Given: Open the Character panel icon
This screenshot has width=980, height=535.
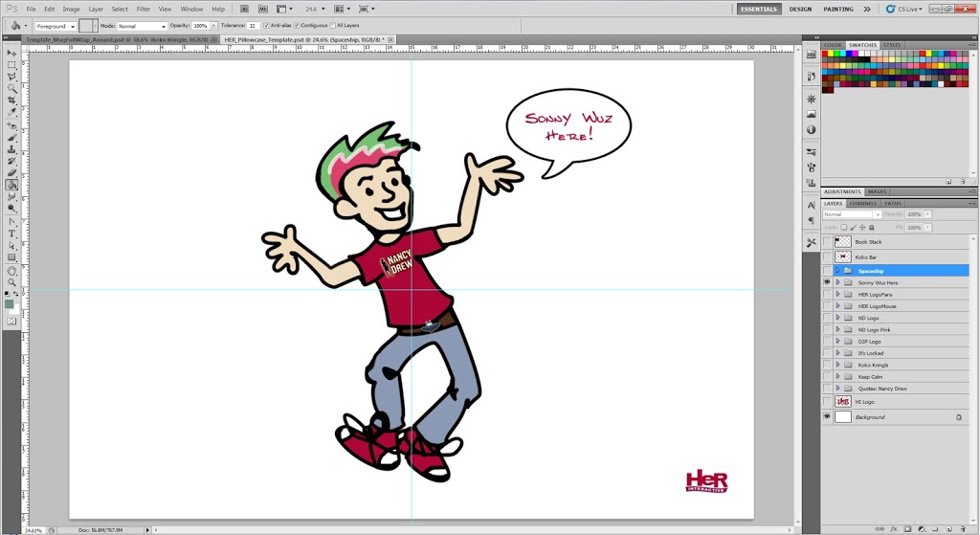Looking at the screenshot, I should [x=811, y=205].
